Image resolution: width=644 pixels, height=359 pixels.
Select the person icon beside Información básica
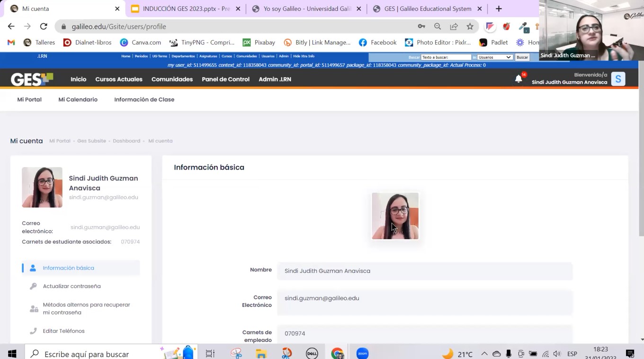pyautogui.click(x=33, y=267)
